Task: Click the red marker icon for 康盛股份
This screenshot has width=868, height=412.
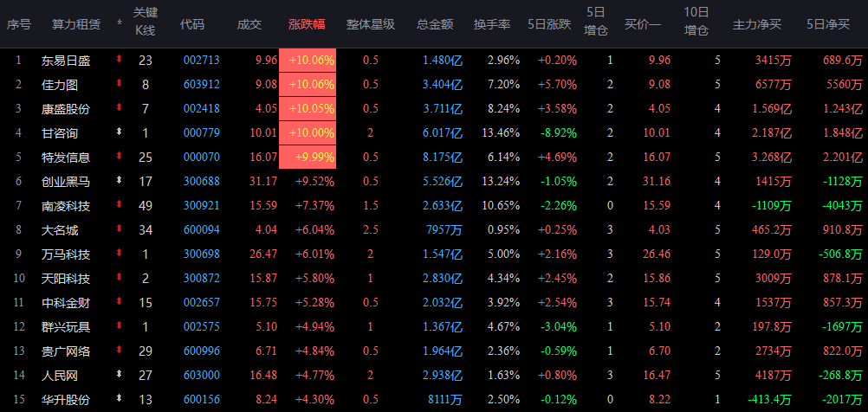Action: (x=119, y=107)
